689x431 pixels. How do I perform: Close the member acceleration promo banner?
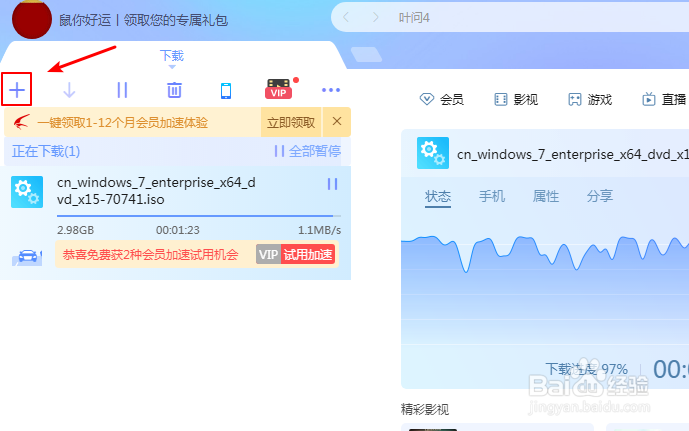pyautogui.click(x=337, y=121)
